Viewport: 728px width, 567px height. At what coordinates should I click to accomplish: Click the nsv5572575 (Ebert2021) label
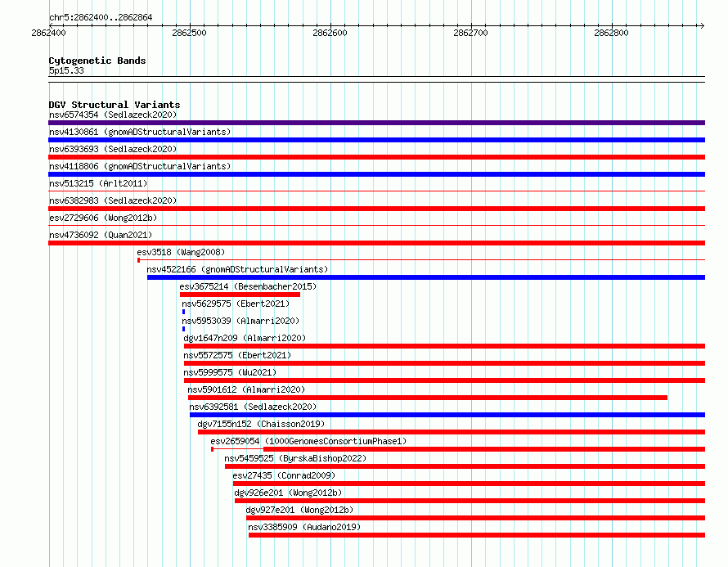[x=237, y=355]
